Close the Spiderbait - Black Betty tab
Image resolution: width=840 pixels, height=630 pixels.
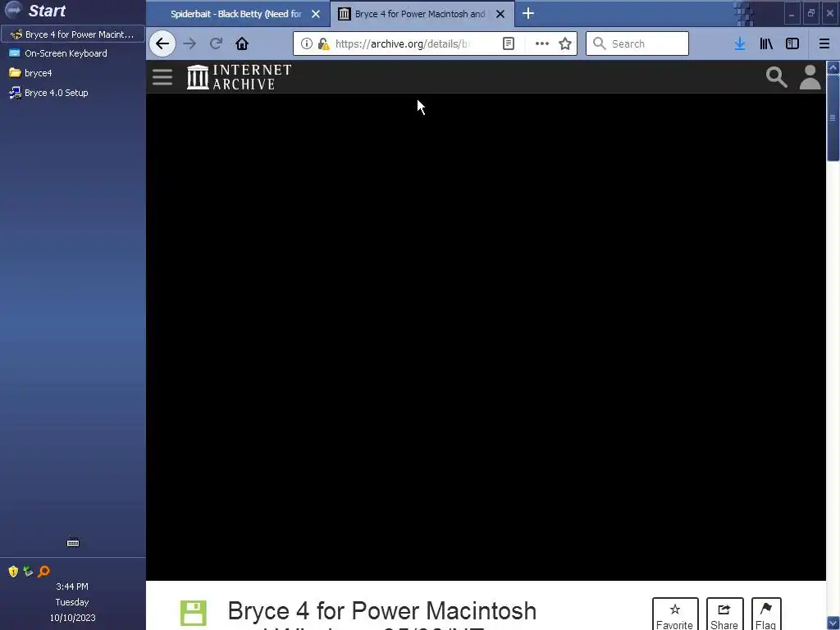[316, 14]
